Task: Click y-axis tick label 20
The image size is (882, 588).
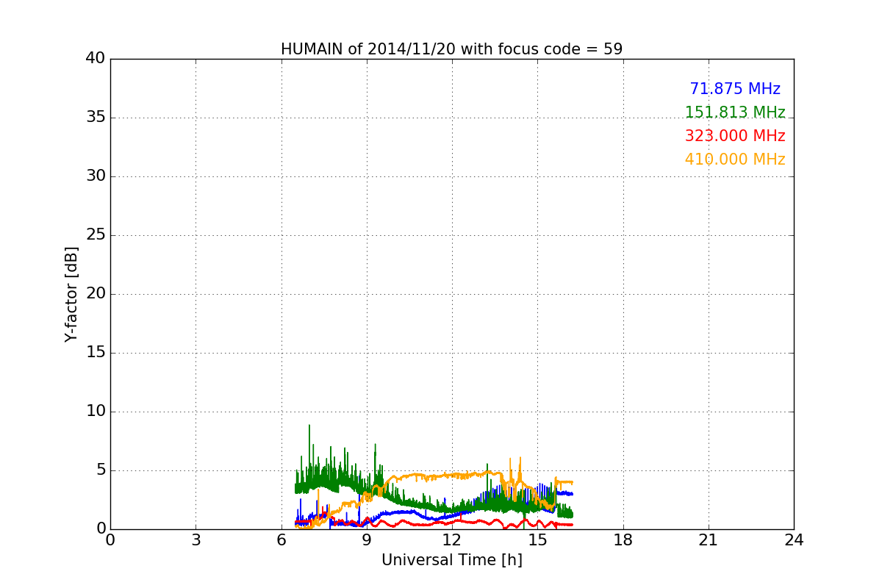Action: 96,294
